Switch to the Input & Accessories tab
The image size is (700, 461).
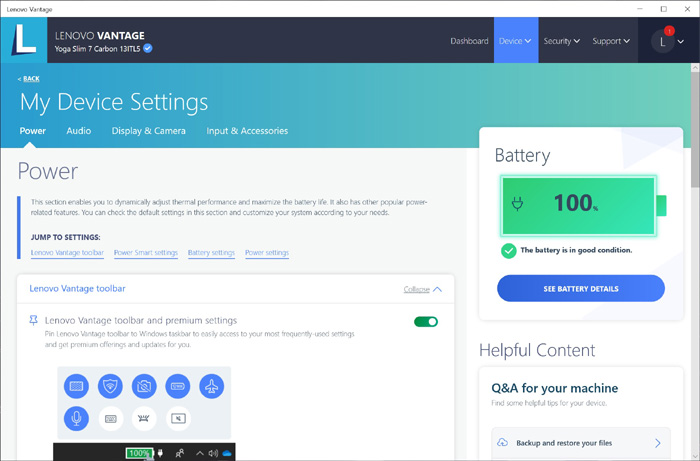[x=247, y=131]
